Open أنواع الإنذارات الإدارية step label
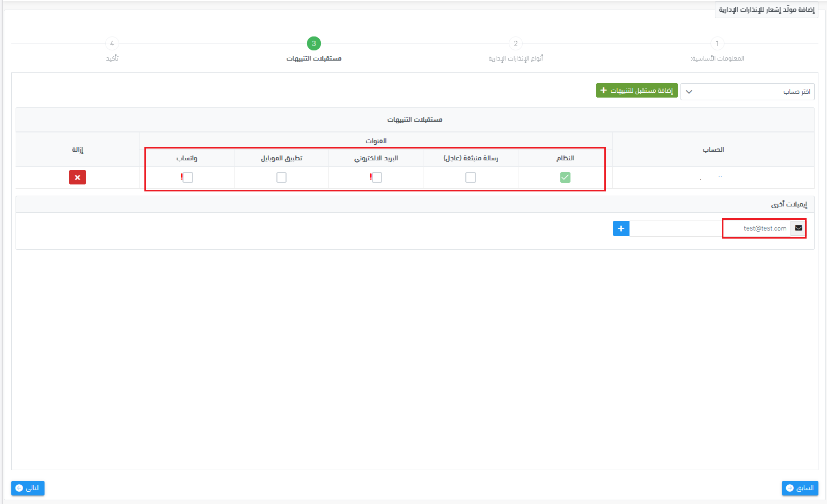827x504 pixels. point(516,58)
